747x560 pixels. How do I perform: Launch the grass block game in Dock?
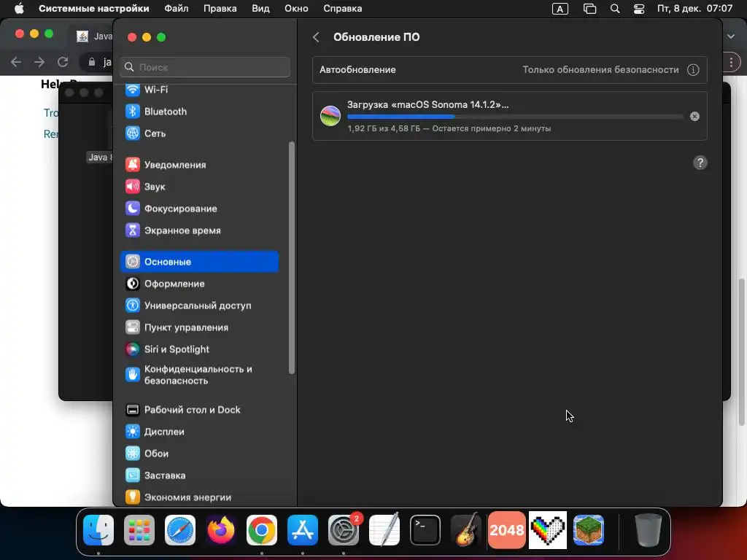pyautogui.click(x=589, y=530)
